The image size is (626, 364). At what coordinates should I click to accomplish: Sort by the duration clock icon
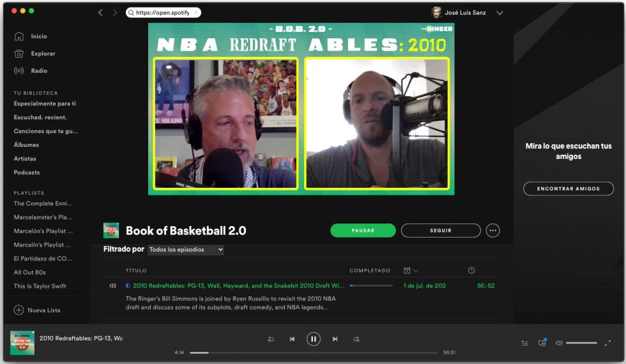tap(471, 271)
